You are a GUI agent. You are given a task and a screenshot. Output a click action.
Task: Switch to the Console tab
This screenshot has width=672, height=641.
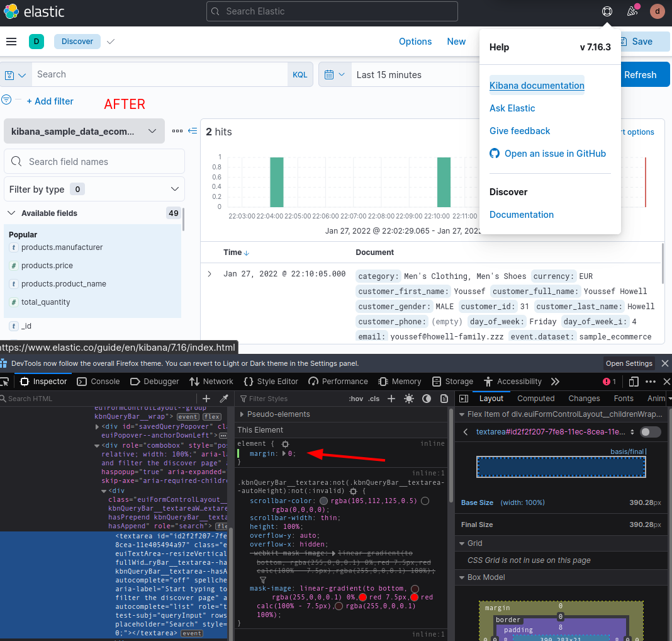coord(98,382)
